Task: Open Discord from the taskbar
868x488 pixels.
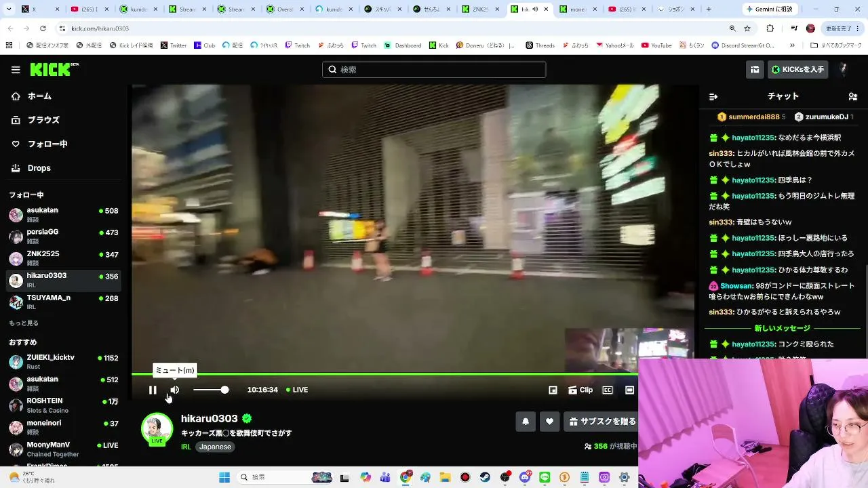Action: point(525,477)
